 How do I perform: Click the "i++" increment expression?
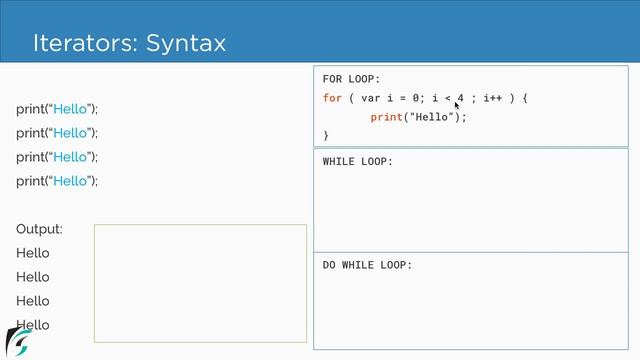(x=493, y=98)
